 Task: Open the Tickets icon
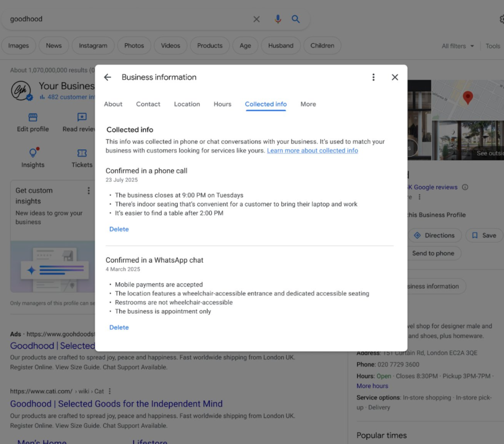(82, 153)
